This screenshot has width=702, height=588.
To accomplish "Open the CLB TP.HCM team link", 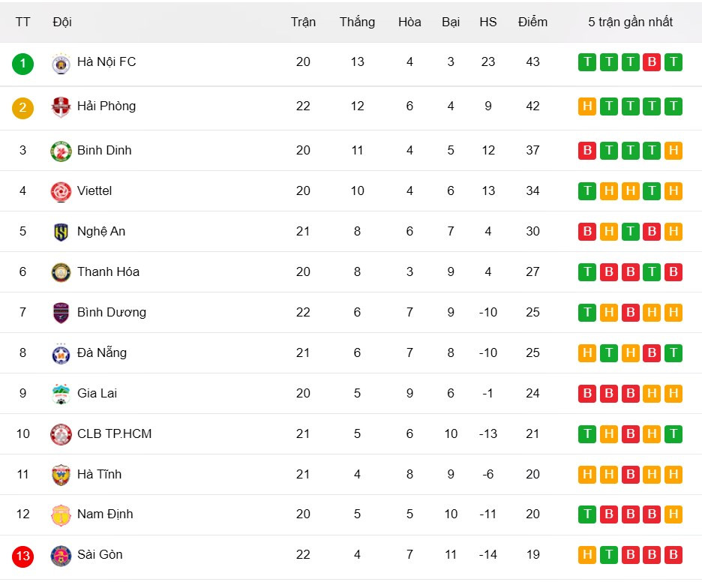I will pyautogui.click(x=114, y=433).
